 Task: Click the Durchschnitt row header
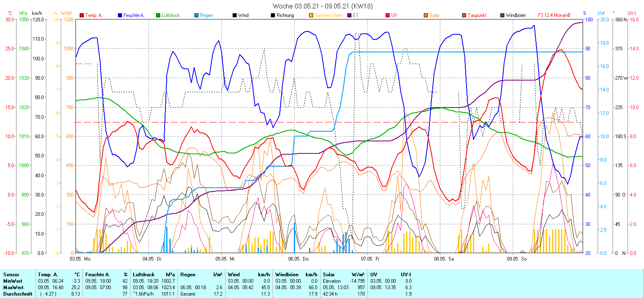pyautogui.click(x=18, y=294)
